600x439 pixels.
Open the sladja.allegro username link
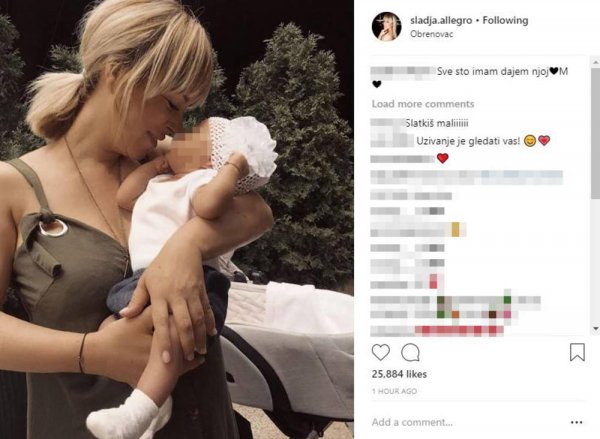(441, 20)
